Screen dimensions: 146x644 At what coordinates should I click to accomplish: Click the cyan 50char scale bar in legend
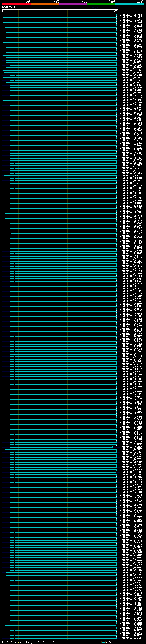pyautogui.click(x=103, y=642)
